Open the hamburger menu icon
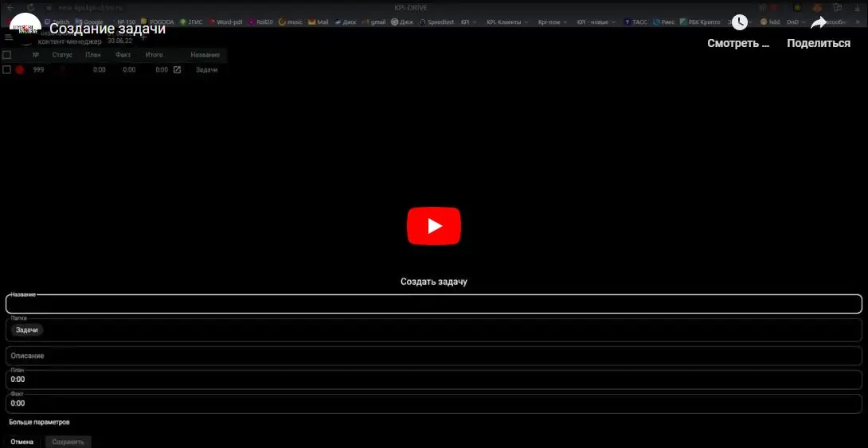Screen dimensions: 868x448 (8, 37)
